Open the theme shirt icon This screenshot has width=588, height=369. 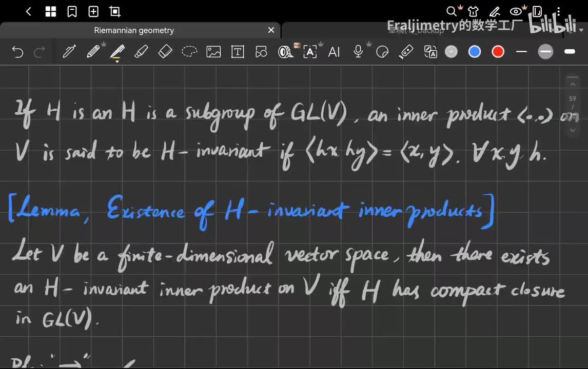(473, 12)
